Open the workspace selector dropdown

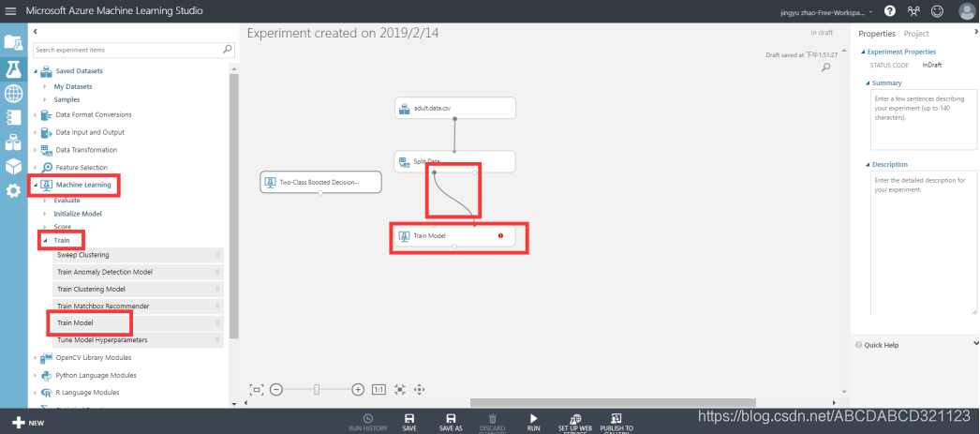coord(827,12)
